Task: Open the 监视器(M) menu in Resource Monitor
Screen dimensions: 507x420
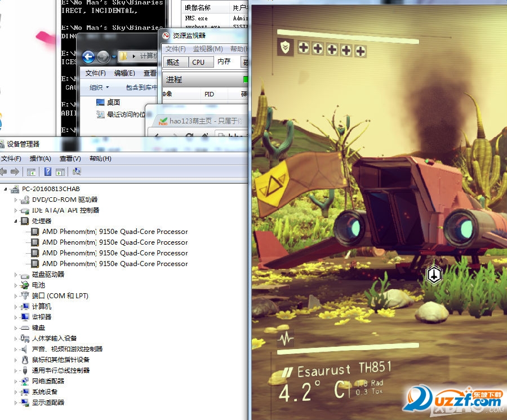Action: tap(208, 49)
